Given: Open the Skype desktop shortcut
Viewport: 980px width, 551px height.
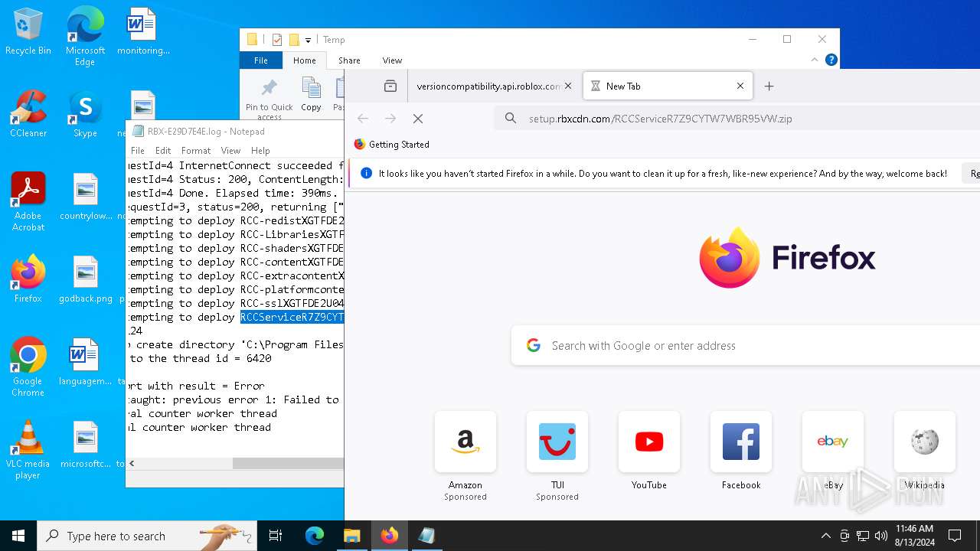Looking at the screenshot, I should coord(85,113).
